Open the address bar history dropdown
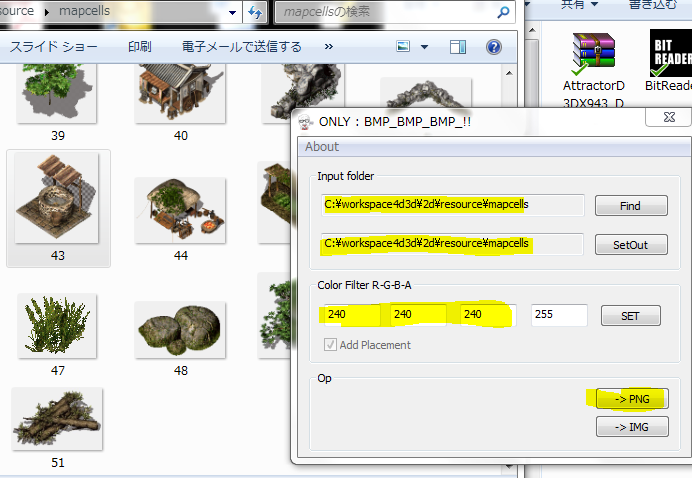692x478 pixels. click(x=232, y=12)
